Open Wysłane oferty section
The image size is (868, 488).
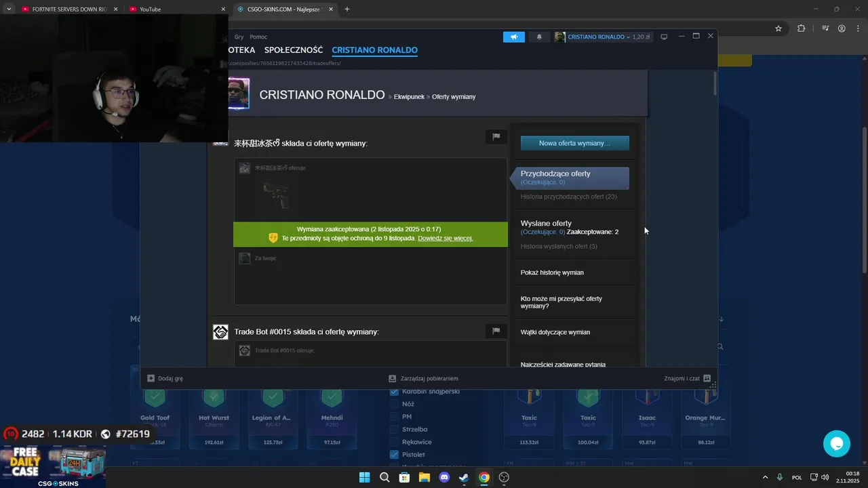(x=546, y=223)
